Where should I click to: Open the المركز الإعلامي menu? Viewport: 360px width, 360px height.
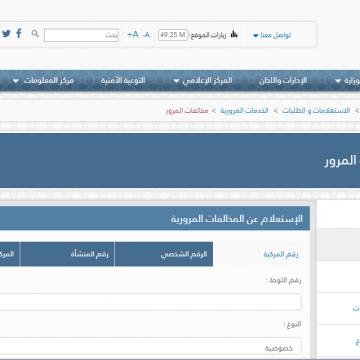pyautogui.click(x=203, y=81)
